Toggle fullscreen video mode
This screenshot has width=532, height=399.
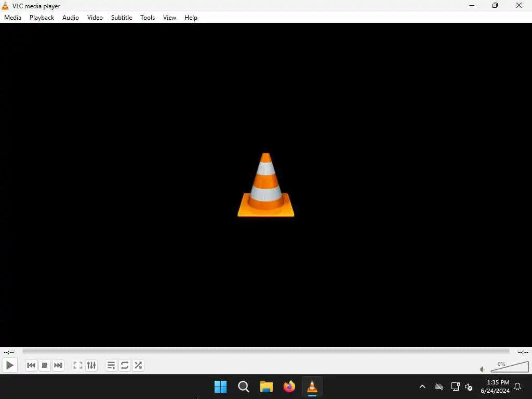(78, 365)
